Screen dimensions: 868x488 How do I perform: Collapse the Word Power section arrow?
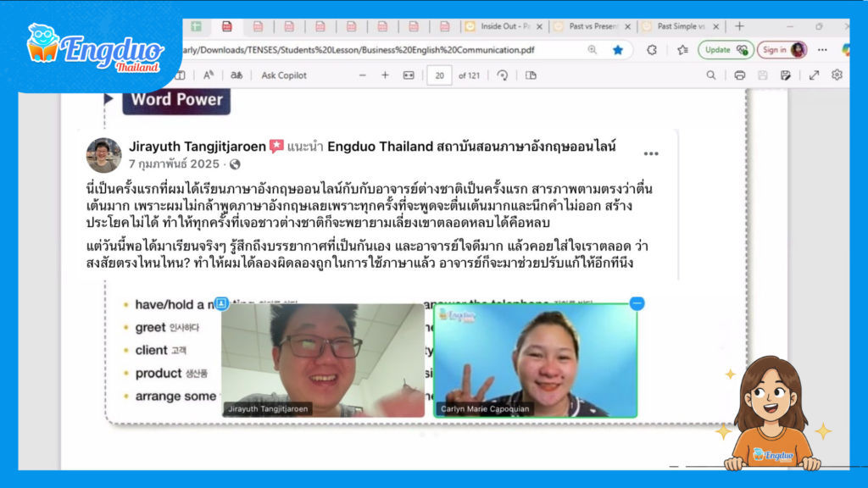(108, 98)
